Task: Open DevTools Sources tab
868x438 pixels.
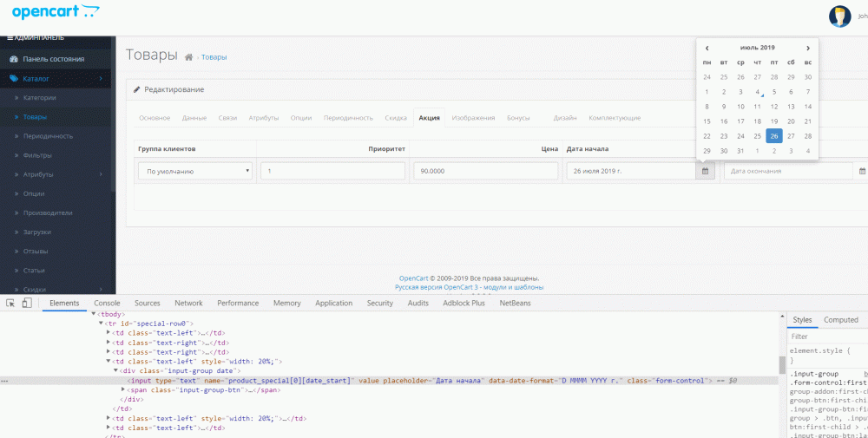Action: [148, 303]
